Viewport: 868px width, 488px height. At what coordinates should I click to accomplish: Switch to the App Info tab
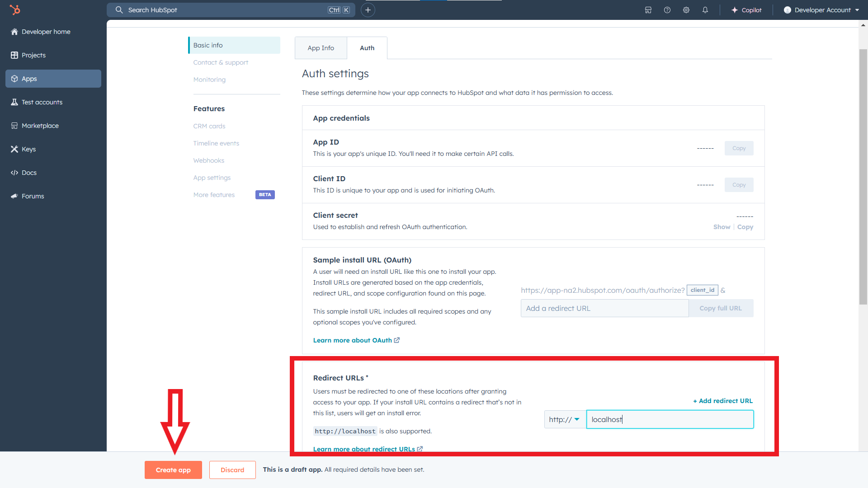[x=321, y=48]
